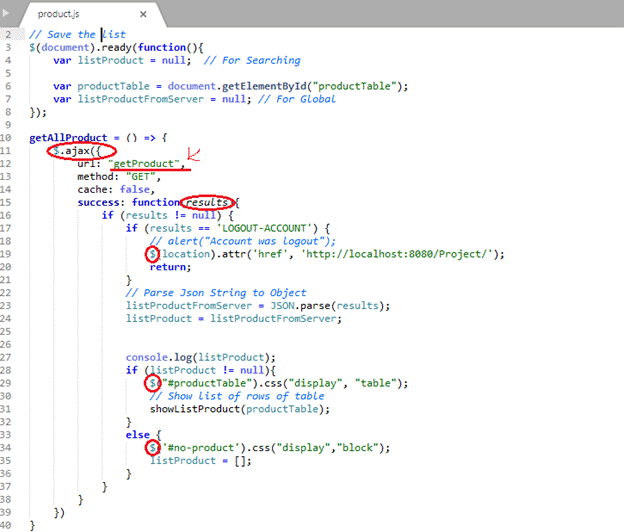Viewport: 624px width, 532px height.
Task: Click the tab scroll left arrow
Action: coord(6,13)
